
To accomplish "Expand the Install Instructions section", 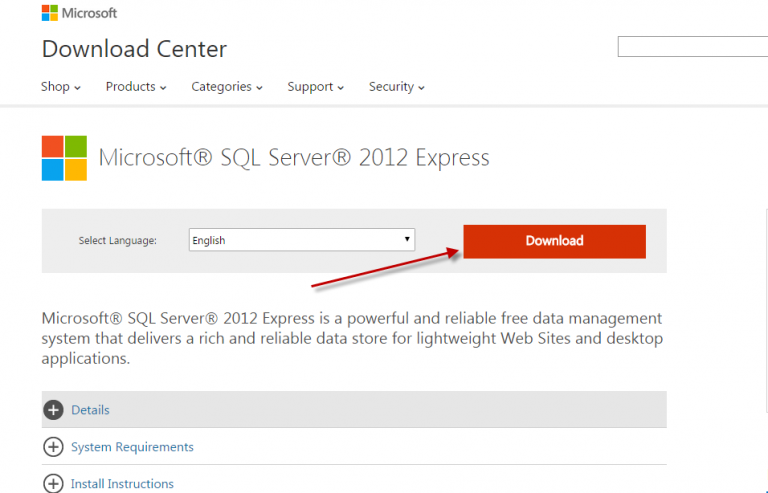I will [x=122, y=484].
